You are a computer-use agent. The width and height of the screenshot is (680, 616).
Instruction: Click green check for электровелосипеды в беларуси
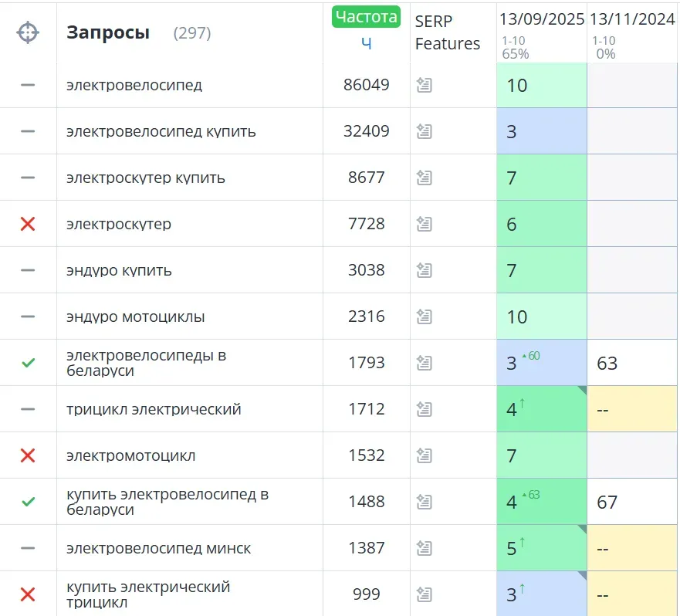pos(29,363)
